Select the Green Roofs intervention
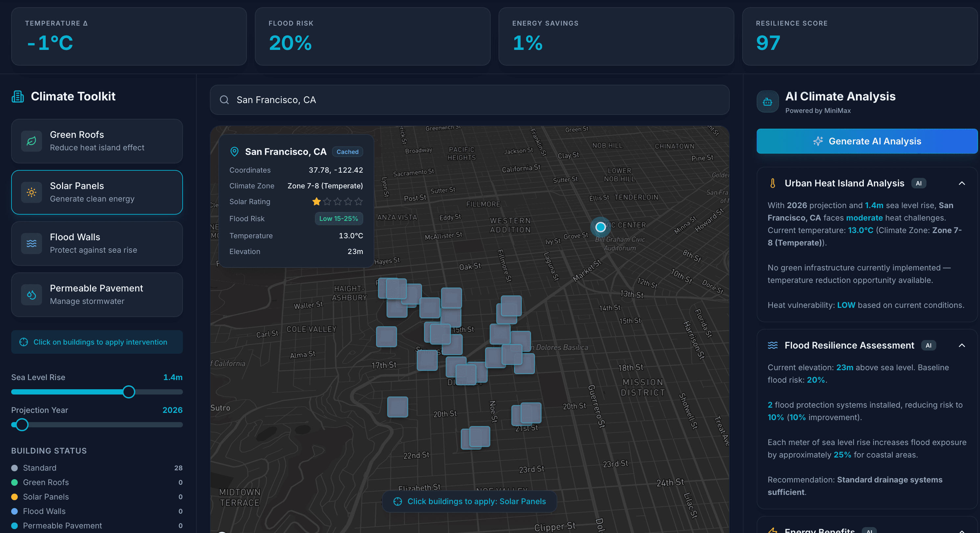 97,141
